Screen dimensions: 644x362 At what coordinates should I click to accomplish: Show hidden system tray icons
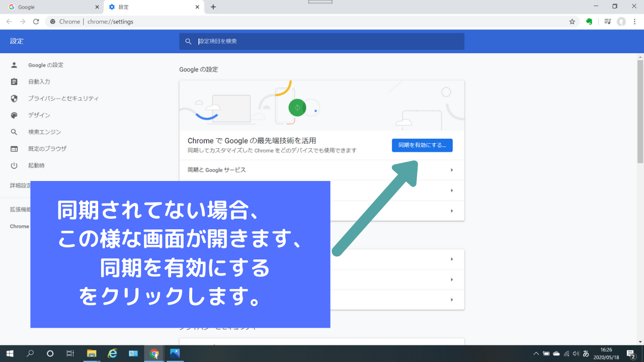point(536,353)
